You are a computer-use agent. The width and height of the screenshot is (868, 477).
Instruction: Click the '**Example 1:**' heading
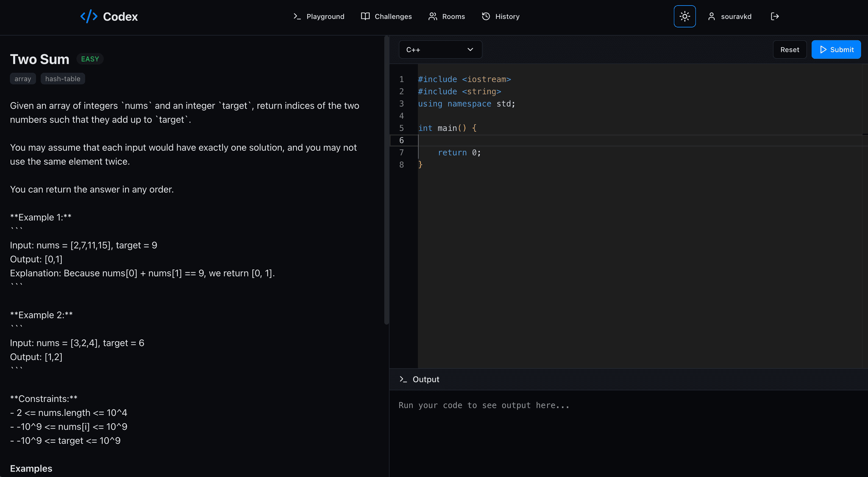(41, 218)
